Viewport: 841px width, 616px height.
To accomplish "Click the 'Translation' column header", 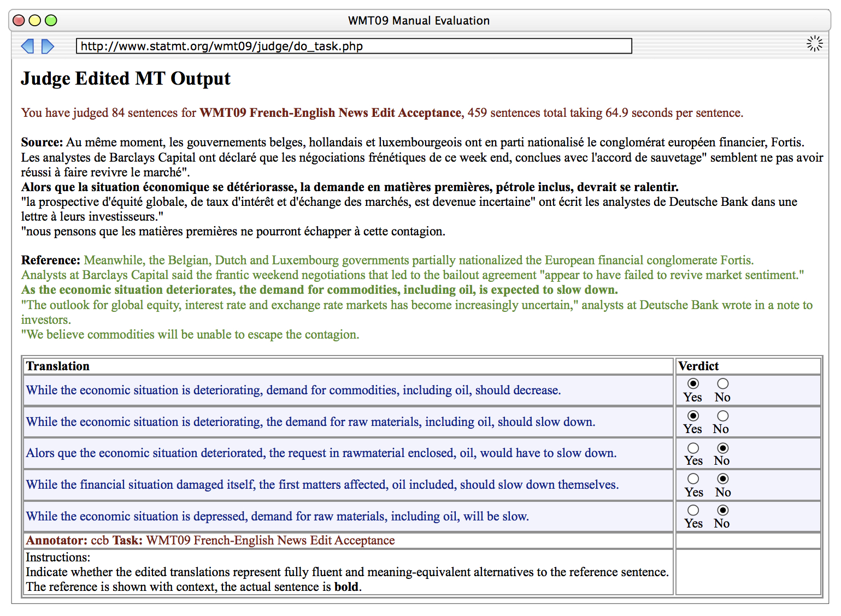I will 58,366.
